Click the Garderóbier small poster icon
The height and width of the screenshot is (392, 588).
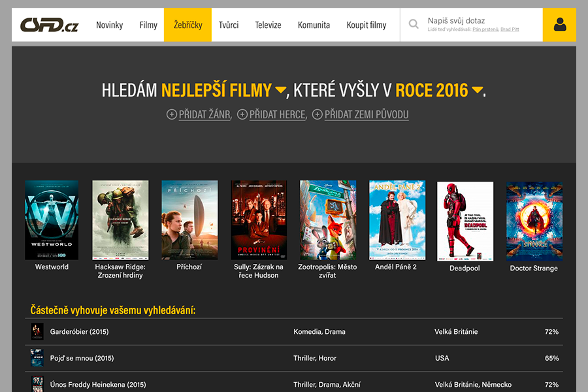(37, 332)
